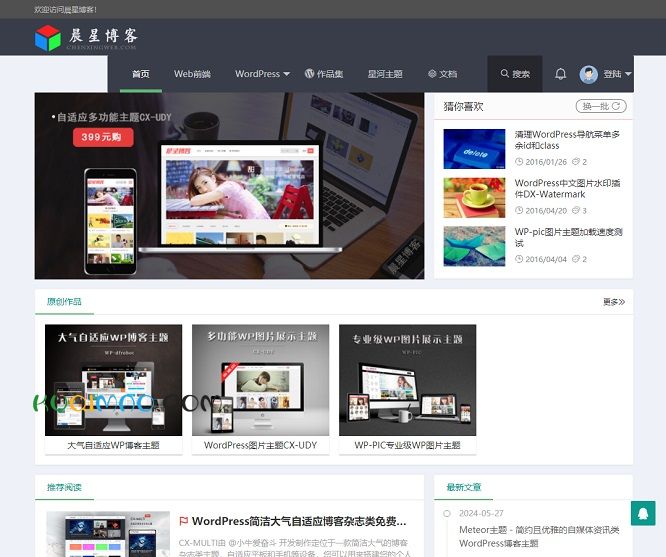Click the user avatar icon
666x557 pixels.
click(588, 74)
